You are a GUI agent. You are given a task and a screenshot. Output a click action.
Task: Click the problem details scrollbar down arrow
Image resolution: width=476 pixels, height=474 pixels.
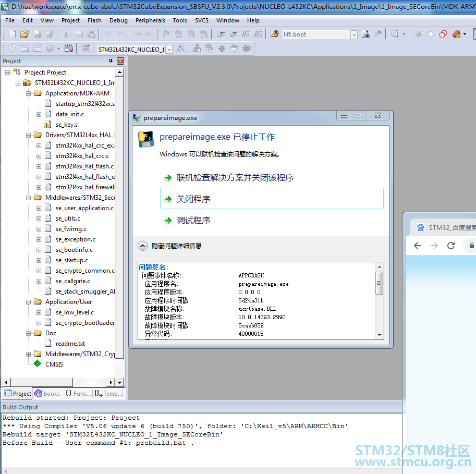(x=380, y=335)
